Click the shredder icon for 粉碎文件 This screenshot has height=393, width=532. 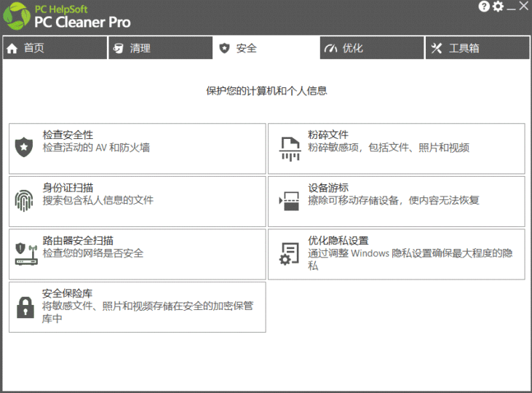click(290, 148)
